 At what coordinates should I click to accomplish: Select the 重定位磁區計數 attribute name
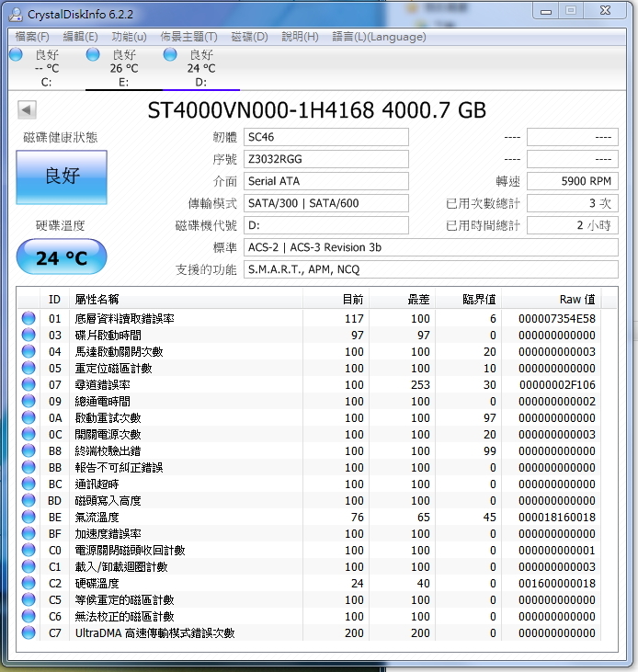coord(114,368)
